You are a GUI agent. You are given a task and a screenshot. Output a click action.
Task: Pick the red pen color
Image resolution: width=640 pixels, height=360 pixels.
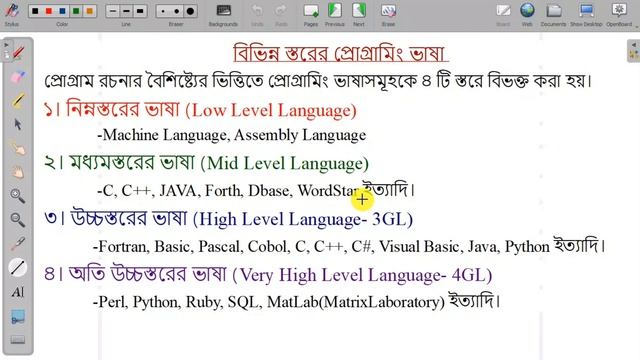tap(49, 11)
